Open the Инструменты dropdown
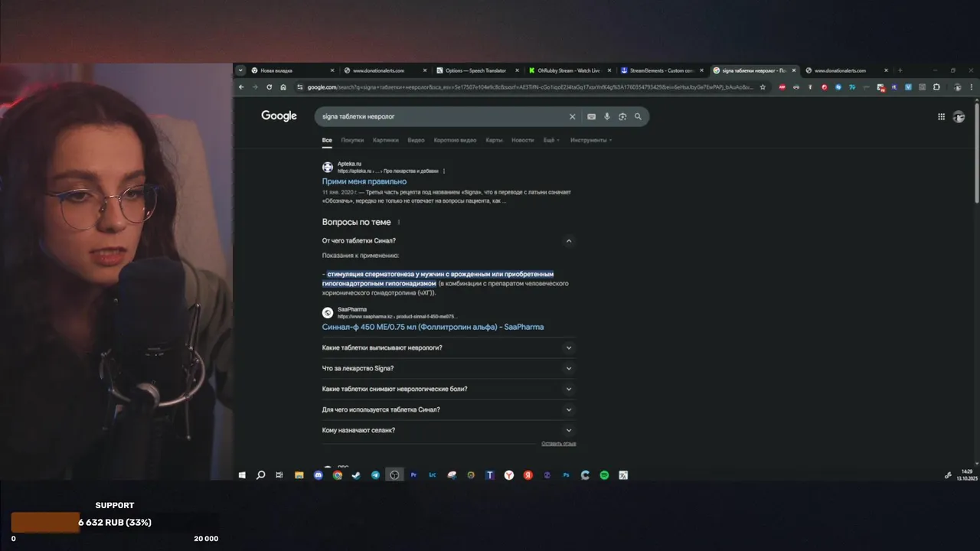Viewport: 980px width, 551px height. 591,140
